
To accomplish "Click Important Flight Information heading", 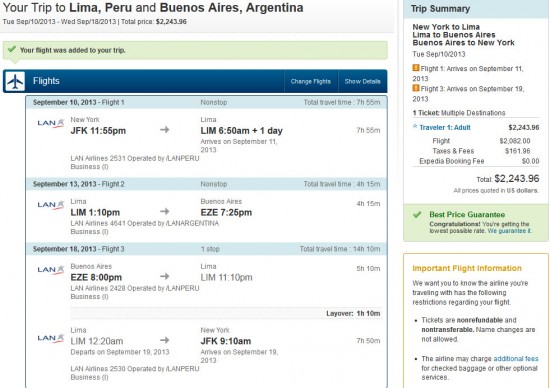I will coord(467,268).
